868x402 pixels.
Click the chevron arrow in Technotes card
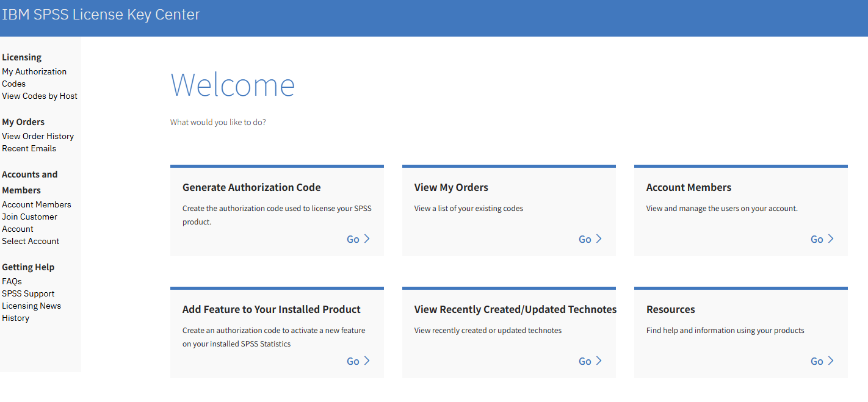click(599, 361)
